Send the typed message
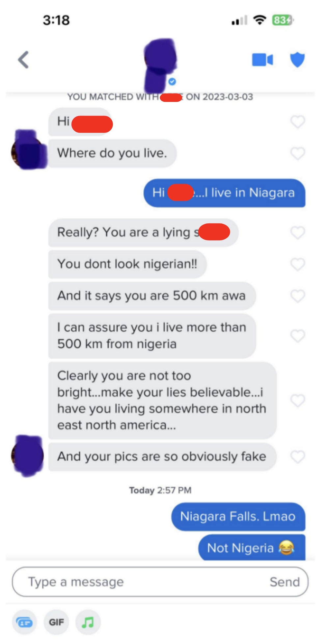This screenshot has width=326, height=644. tap(285, 582)
